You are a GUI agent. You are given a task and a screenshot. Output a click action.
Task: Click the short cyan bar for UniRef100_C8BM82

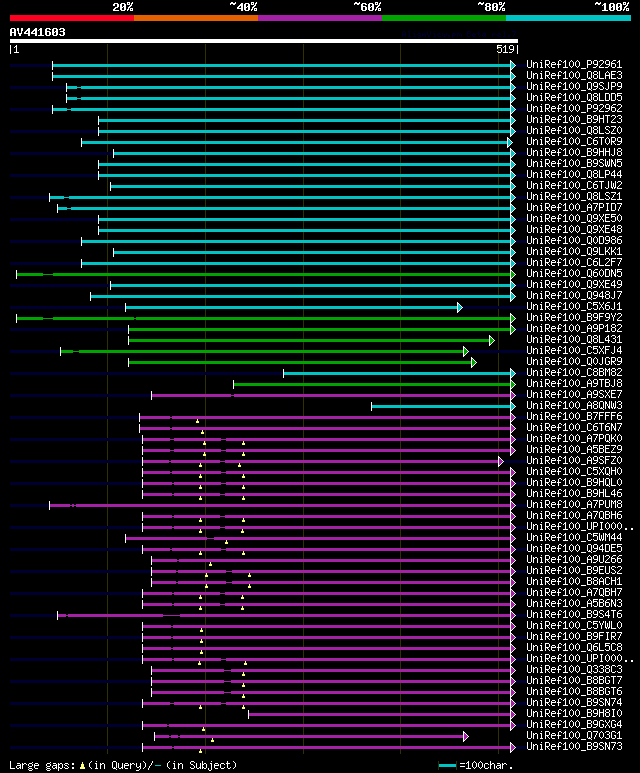click(397, 374)
